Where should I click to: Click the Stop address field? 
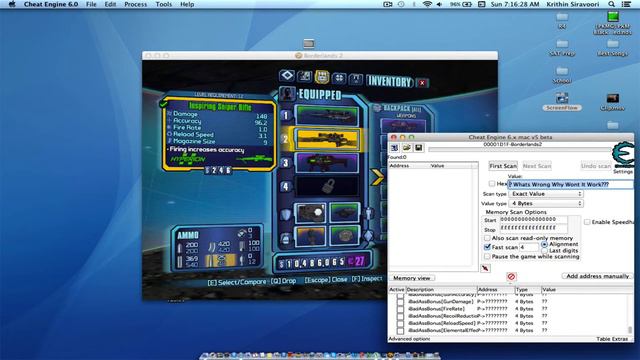[x=533, y=228]
